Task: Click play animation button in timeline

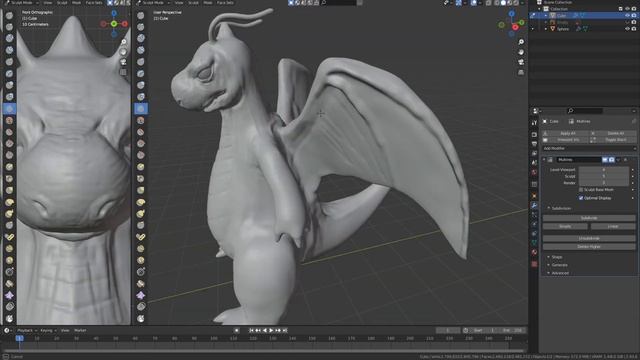Action: click(271, 331)
